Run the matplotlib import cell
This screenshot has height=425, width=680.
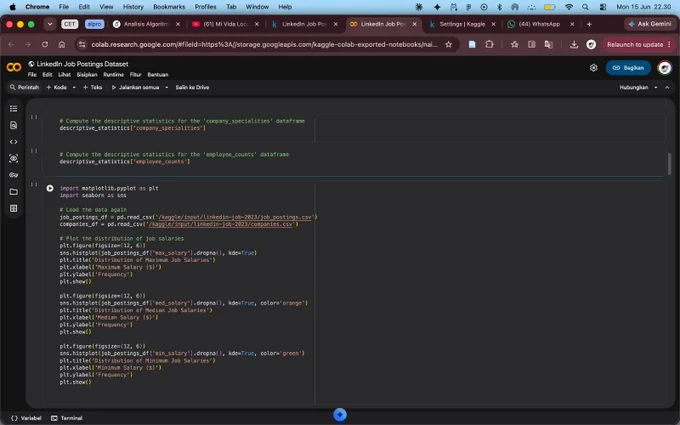[50, 188]
